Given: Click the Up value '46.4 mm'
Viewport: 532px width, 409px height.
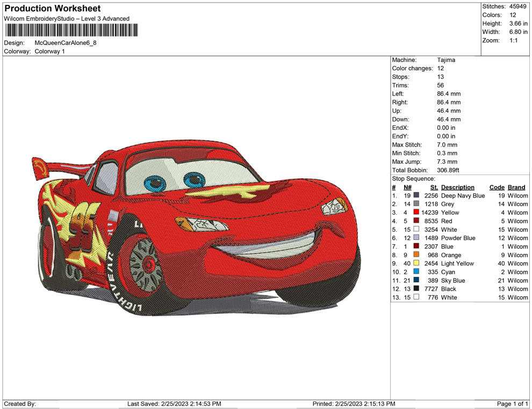Looking at the screenshot, I should coord(449,111).
